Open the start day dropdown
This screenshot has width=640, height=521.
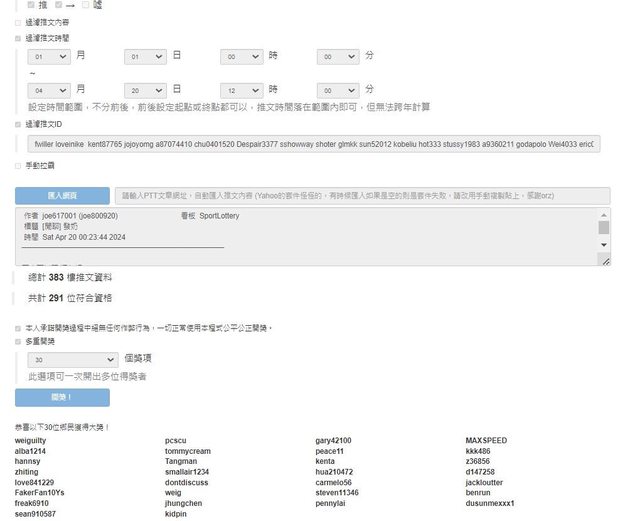[x=144, y=58]
